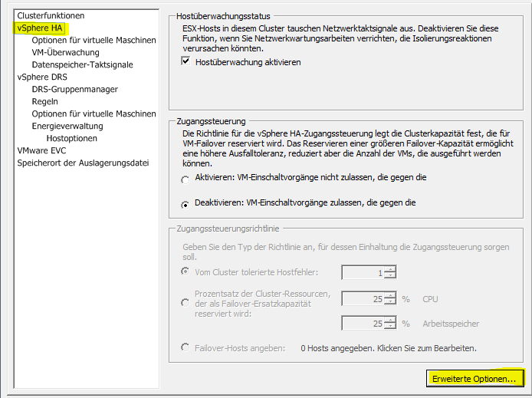This screenshot has width=532, height=398.
Task: Toggle the Hostüberwachung aktivieren checkbox
Action: (x=186, y=61)
